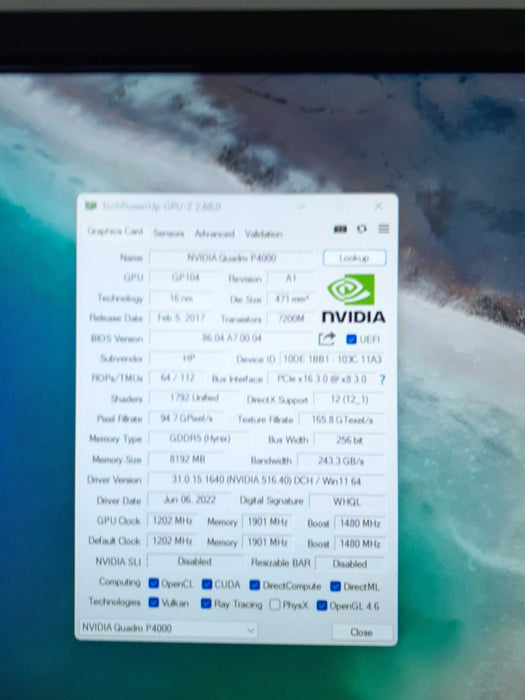Toggle the PhysX checkbox
The width and height of the screenshot is (525, 700).
coord(275,604)
